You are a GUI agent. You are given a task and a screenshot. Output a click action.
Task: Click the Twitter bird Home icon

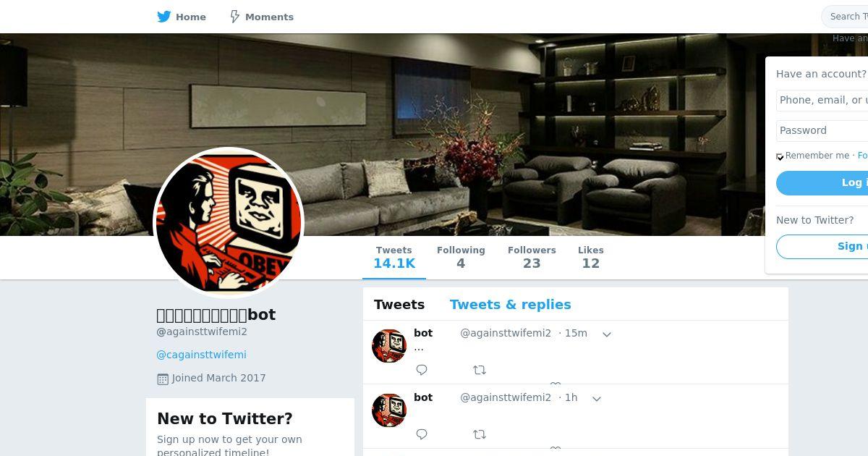pos(164,17)
